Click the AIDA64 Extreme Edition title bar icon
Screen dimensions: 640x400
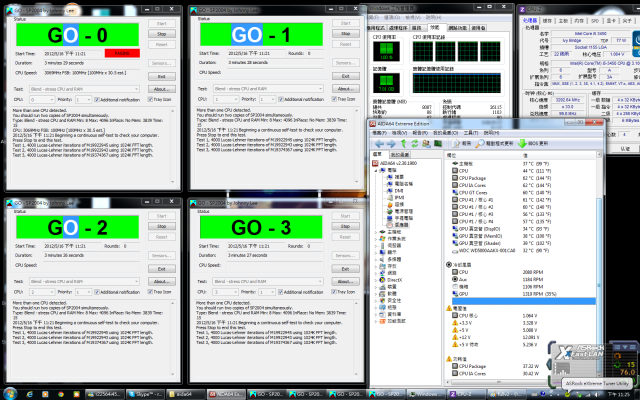[373, 124]
